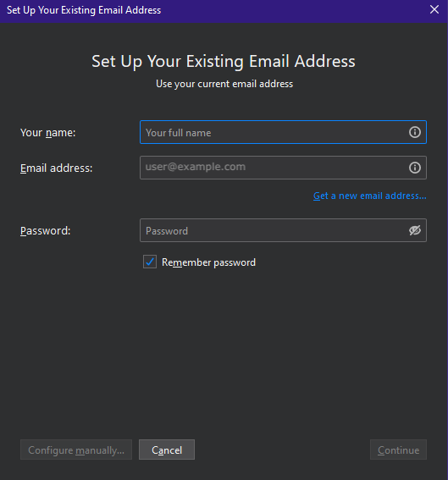The width and height of the screenshot is (448, 480).
Task: Click 'Use your current email address' subtitle
Action: coord(224,84)
